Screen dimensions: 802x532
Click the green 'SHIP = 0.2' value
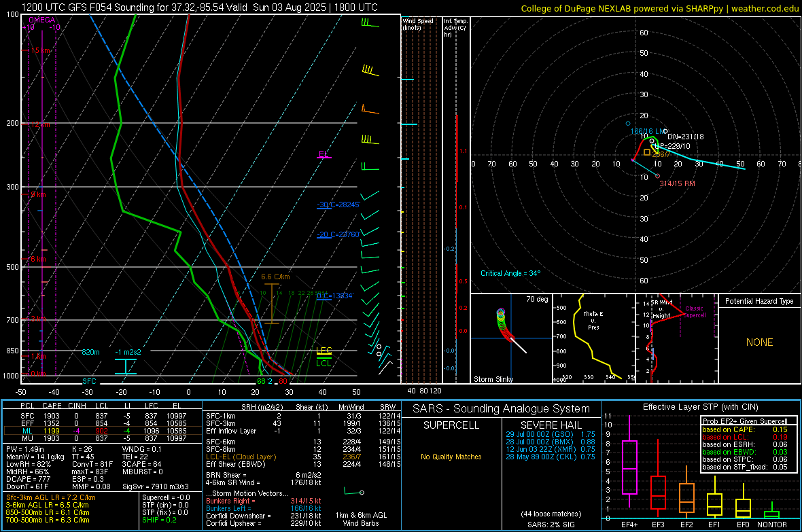pyautogui.click(x=159, y=520)
